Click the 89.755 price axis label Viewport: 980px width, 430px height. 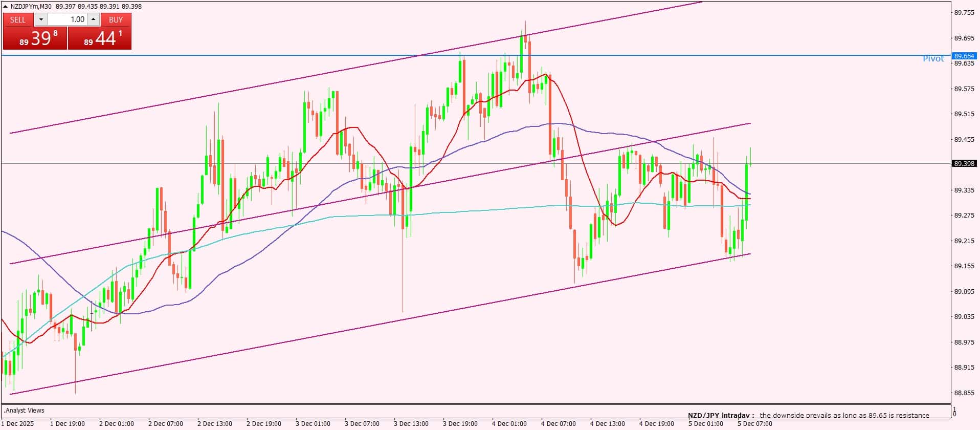(x=964, y=13)
